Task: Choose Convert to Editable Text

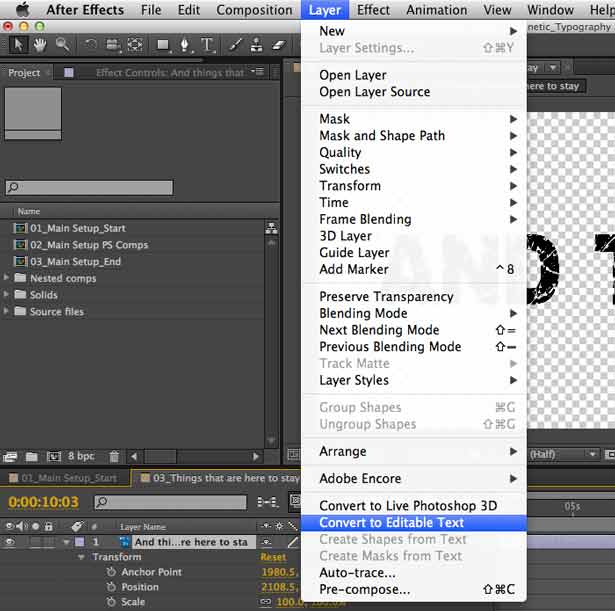Action: click(414, 523)
